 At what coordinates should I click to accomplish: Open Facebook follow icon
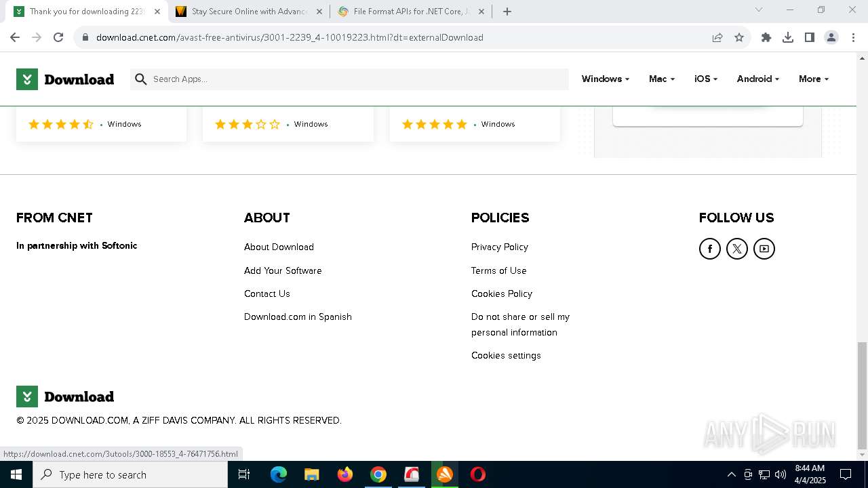coord(709,249)
